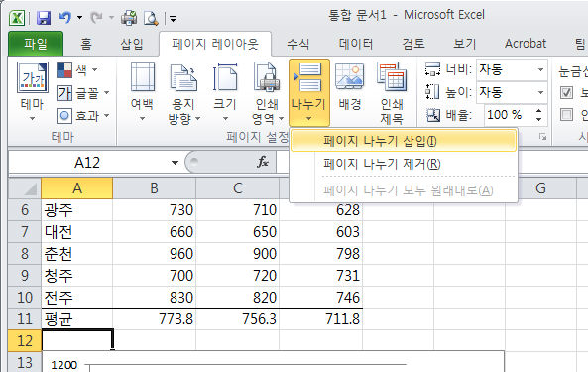Expand the 높이 height dropdown set to 자동
The image size is (588, 372).
pyautogui.click(x=540, y=92)
